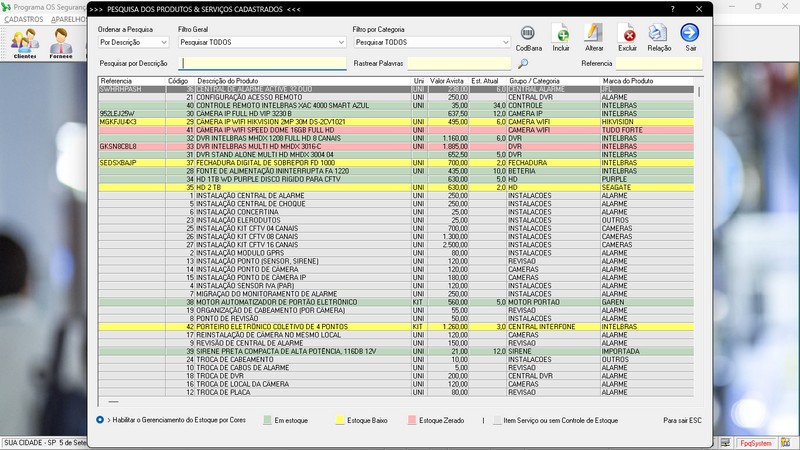Click the Em estoque green swatch
Screen dimensions: 800x450
pyautogui.click(x=267, y=420)
